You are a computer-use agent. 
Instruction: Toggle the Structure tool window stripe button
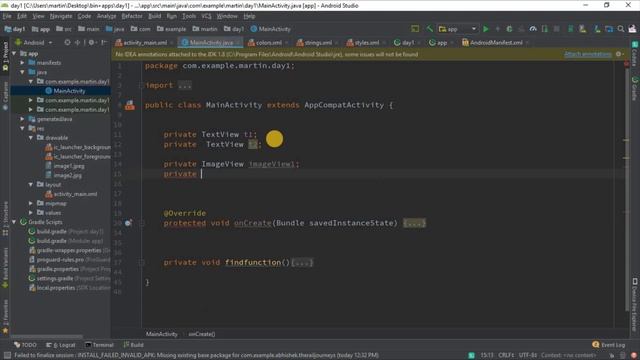click(x=5, y=219)
